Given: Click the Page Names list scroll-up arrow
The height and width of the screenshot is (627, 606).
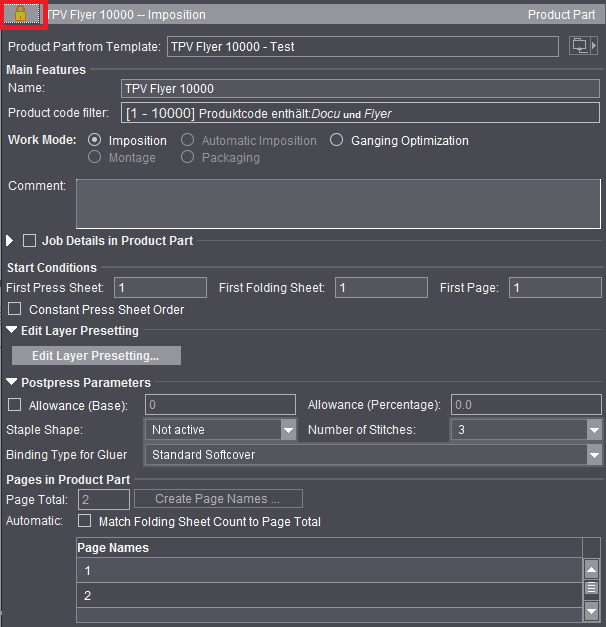Looking at the screenshot, I should click(x=591, y=569).
